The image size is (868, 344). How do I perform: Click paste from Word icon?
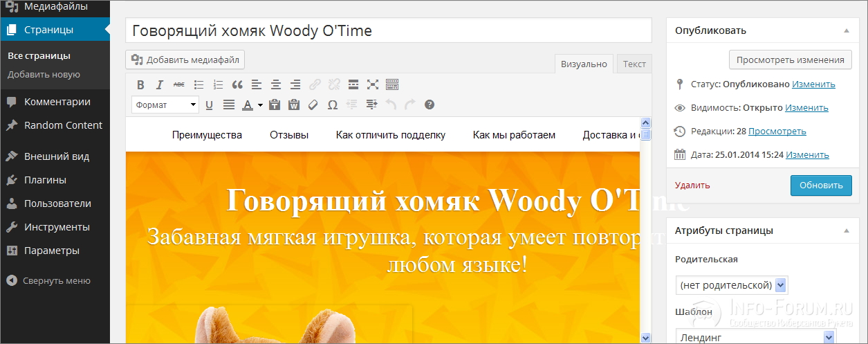(x=293, y=105)
